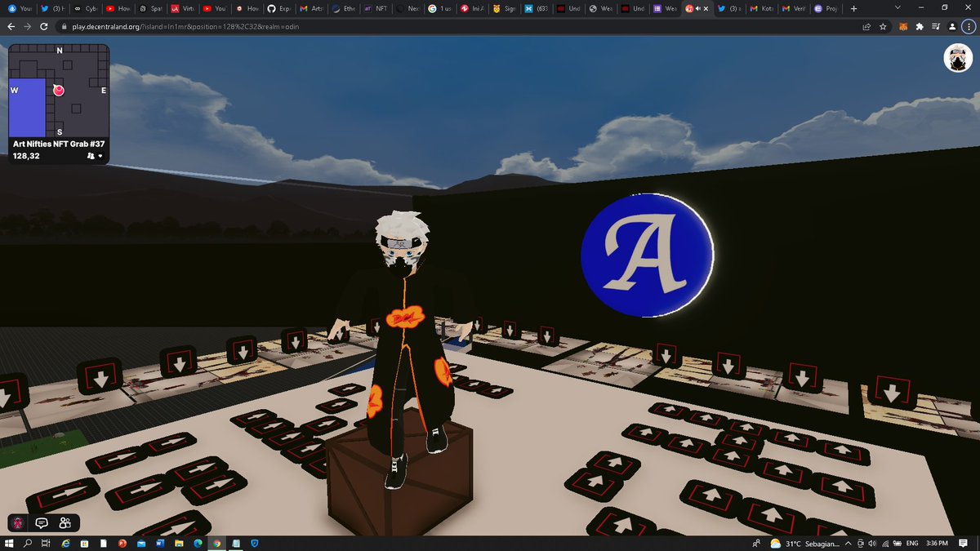Open the Windows Security shield taskbar icon
This screenshot has height=551, width=980.
[254, 544]
